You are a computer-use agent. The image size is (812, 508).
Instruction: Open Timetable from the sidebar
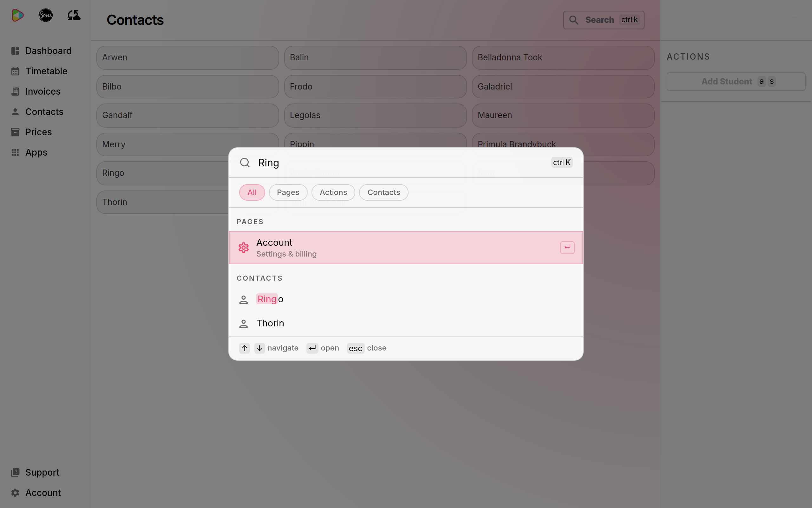(46, 71)
